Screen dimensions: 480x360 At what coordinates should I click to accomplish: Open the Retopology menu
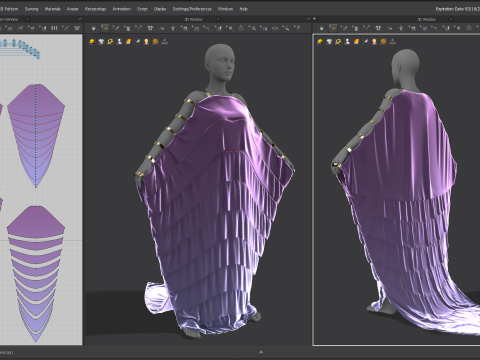tap(95, 9)
